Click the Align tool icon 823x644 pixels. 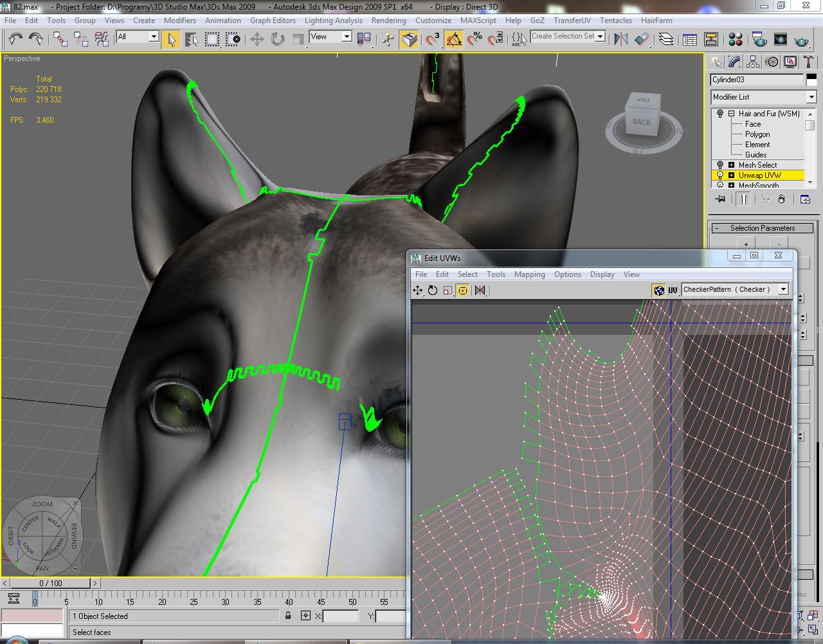642,39
